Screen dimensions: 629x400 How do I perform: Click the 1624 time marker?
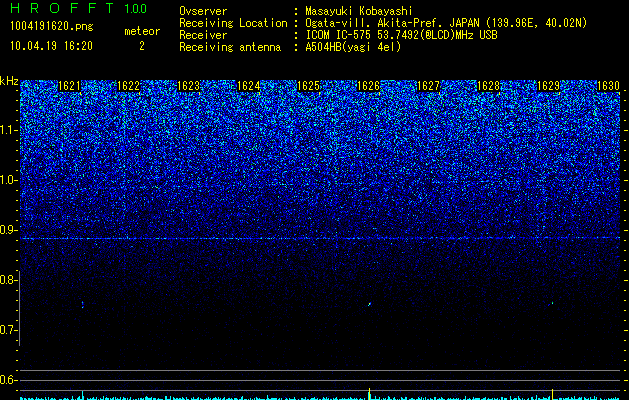[x=248, y=86]
